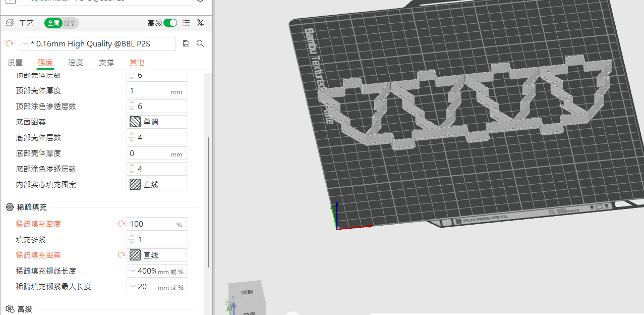Open the parameter list icon next to 高级

pyautogui.click(x=186, y=23)
